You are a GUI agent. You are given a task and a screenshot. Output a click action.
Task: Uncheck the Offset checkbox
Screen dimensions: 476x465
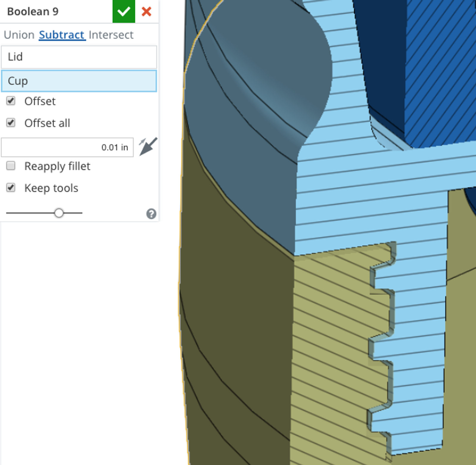(11, 101)
